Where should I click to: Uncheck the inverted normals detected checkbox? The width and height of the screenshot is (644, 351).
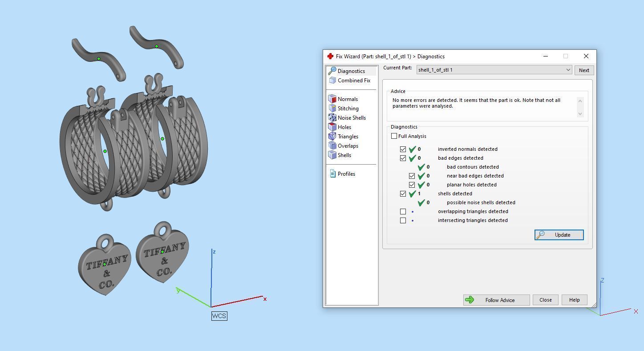pos(403,149)
